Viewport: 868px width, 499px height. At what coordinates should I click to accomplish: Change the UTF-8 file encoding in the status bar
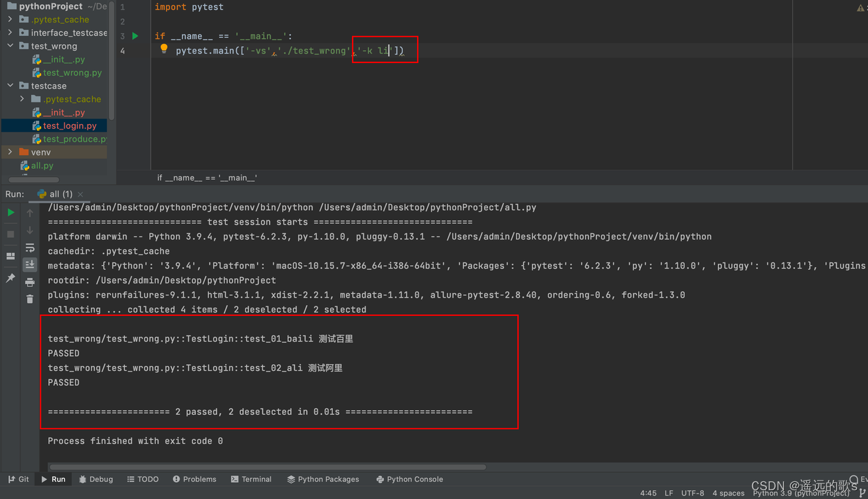[692, 493]
